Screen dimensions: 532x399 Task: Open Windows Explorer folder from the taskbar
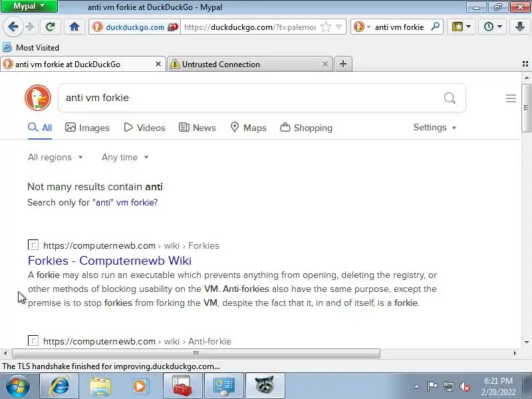pos(100,386)
